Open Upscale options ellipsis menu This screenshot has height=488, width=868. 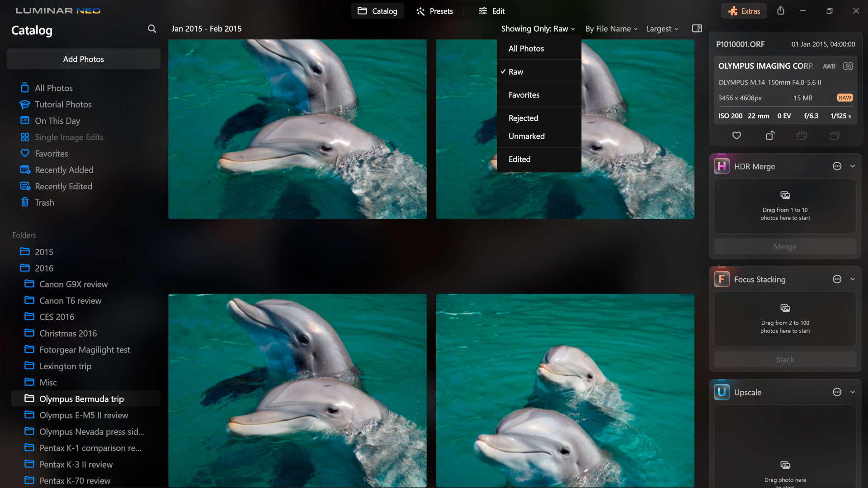coord(837,392)
